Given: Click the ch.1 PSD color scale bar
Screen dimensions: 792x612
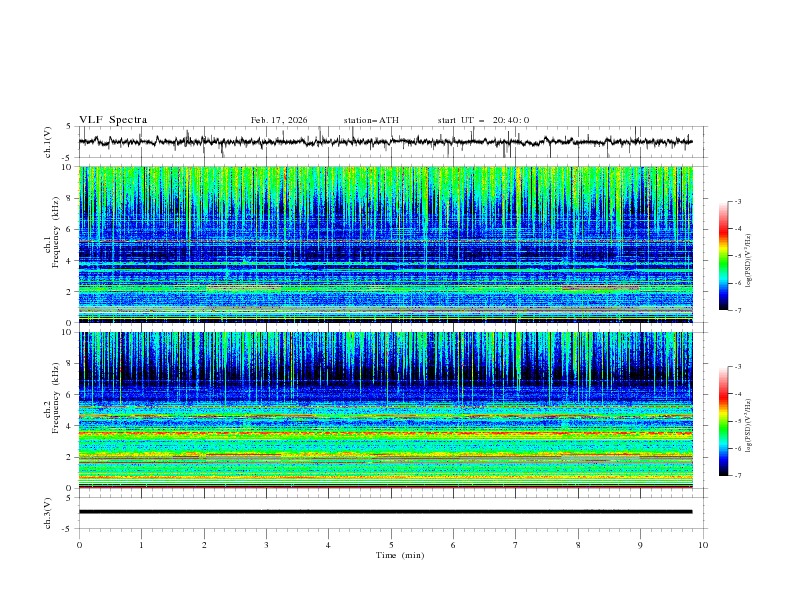Looking at the screenshot, I should [724, 255].
